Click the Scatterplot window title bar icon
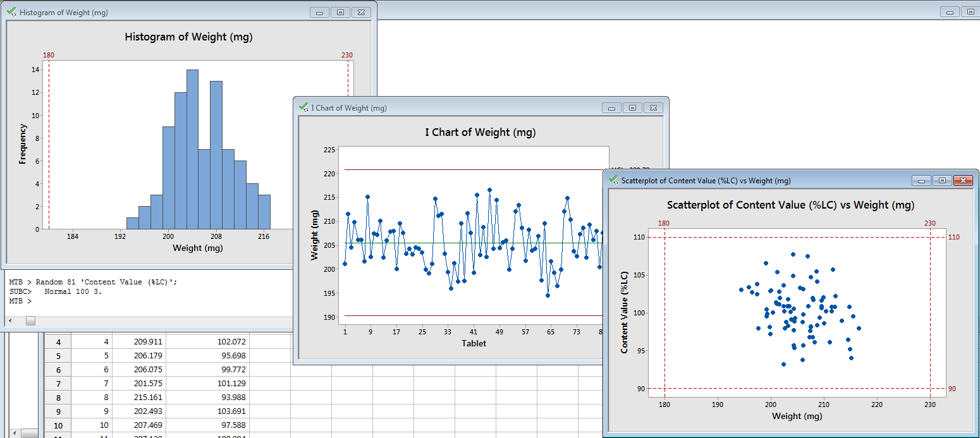Image resolution: width=980 pixels, height=438 pixels. (613, 180)
